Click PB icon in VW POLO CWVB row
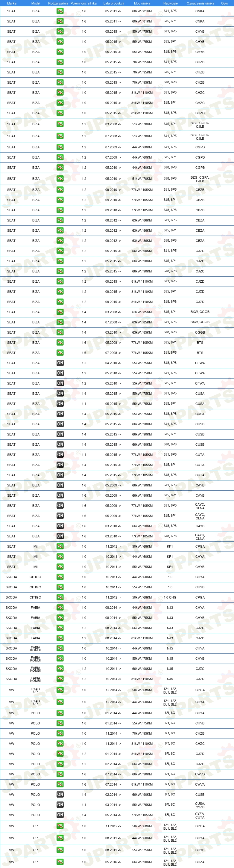The height and width of the screenshot is (868, 234). pos(60,774)
